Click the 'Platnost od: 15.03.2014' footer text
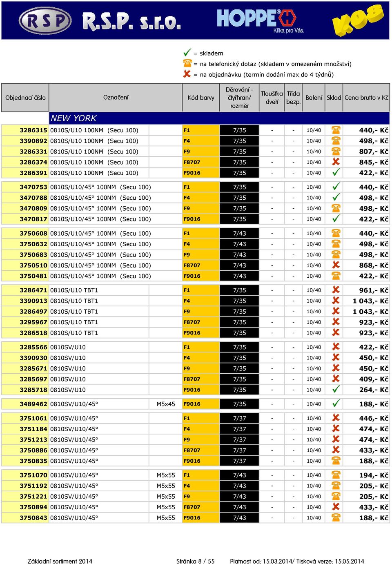 coord(262,561)
